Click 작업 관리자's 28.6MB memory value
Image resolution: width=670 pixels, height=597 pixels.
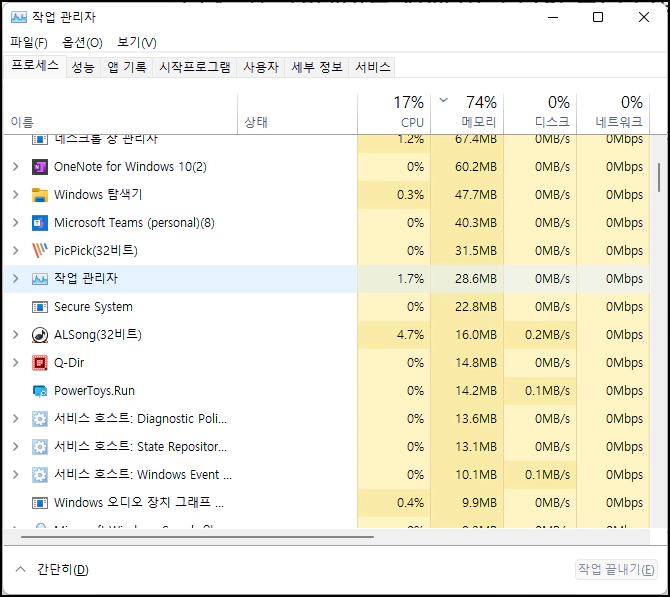pos(476,279)
